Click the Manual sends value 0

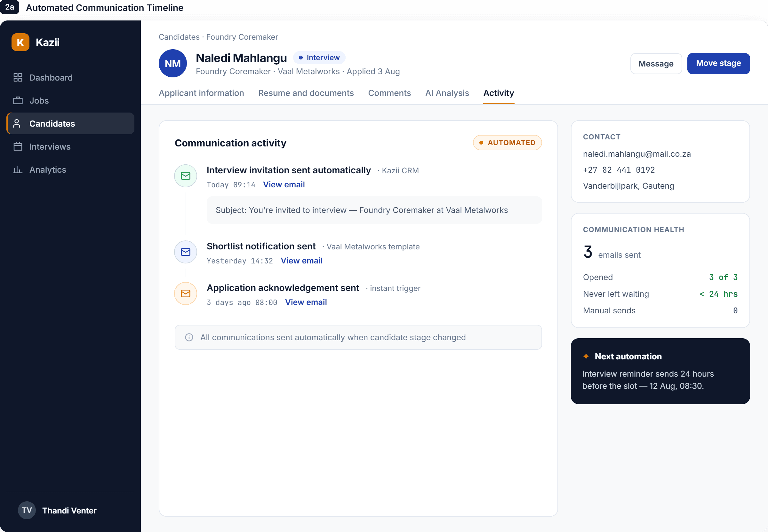click(x=735, y=311)
